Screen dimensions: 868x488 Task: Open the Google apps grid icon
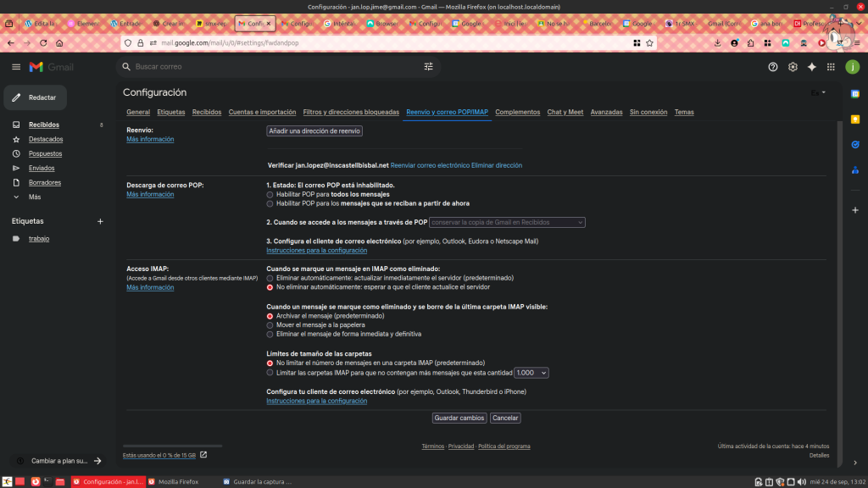(x=831, y=67)
